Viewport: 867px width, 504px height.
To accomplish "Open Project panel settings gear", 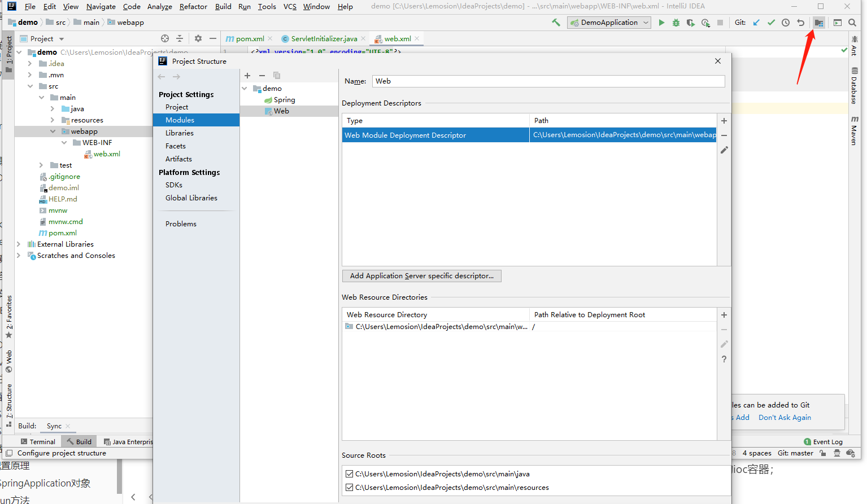I will (198, 38).
